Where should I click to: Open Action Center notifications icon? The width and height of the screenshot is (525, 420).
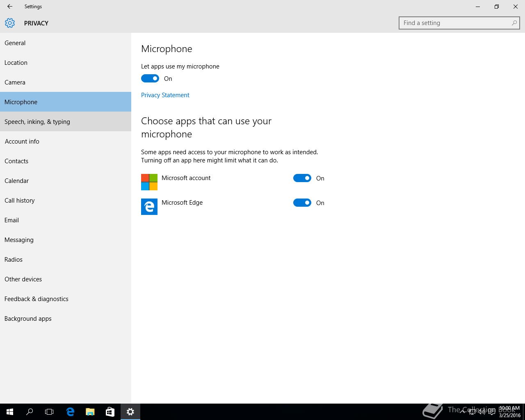[492, 412]
